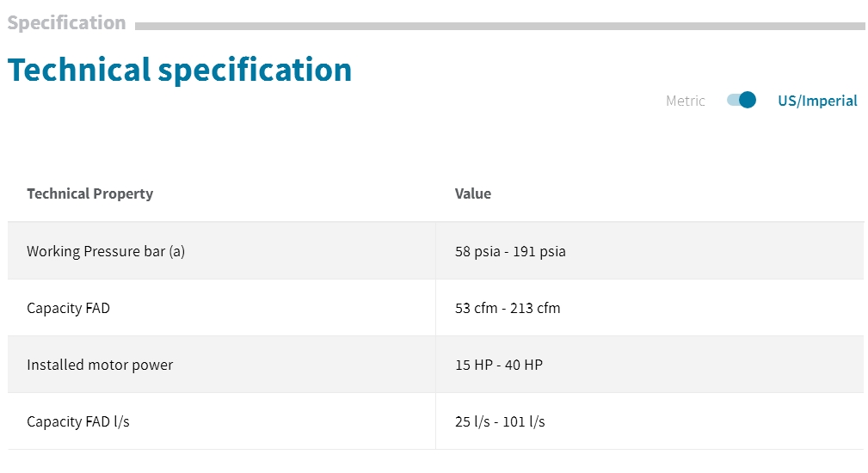Image resolution: width=868 pixels, height=473 pixels.
Task: Select the US/Imperial units label
Action: pos(817,101)
